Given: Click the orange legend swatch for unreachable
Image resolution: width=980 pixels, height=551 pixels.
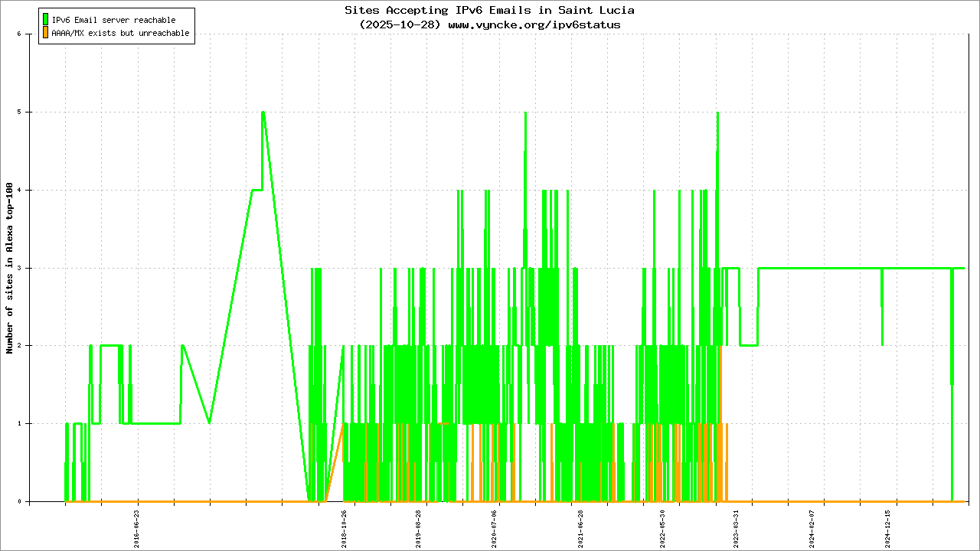Looking at the screenshot, I should pos(46,33).
